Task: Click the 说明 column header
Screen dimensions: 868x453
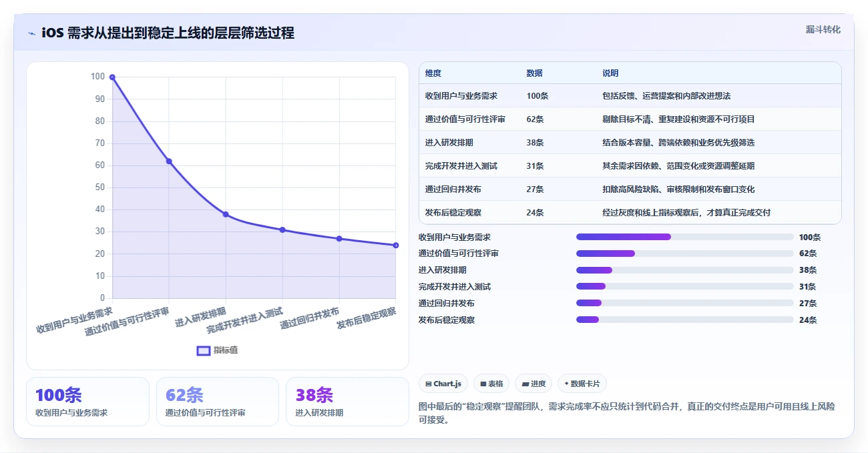Action: (x=610, y=73)
